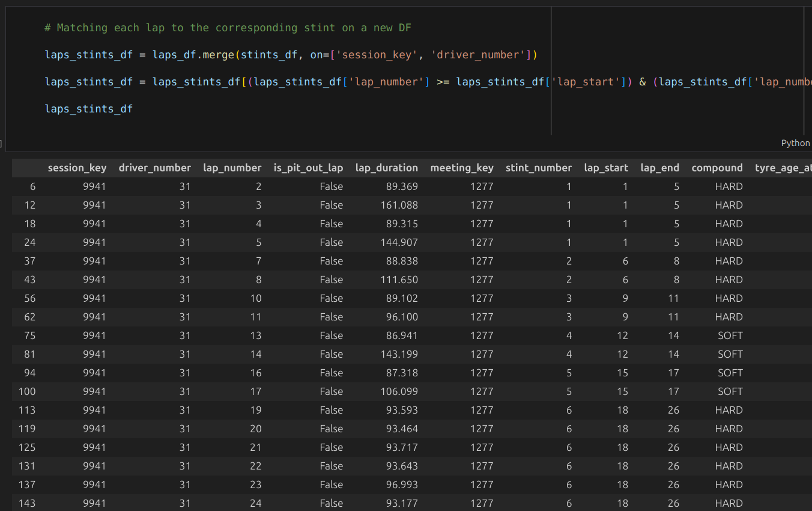Image resolution: width=812 pixels, height=511 pixels.
Task: Click the meeting_key column header
Action: point(462,168)
